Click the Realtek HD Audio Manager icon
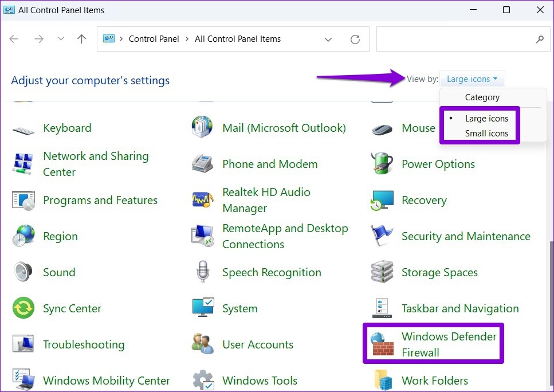This screenshot has height=392, width=554. coord(203,200)
